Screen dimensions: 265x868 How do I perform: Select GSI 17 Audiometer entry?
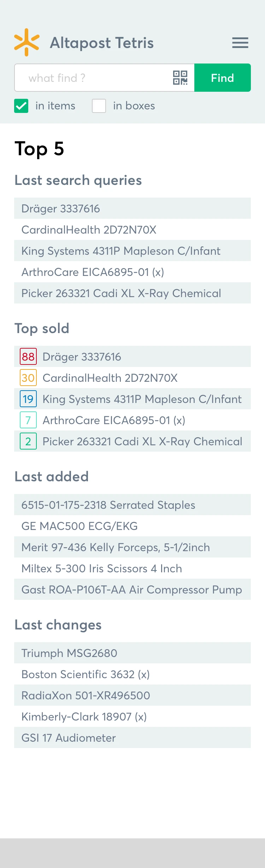(69, 738)
